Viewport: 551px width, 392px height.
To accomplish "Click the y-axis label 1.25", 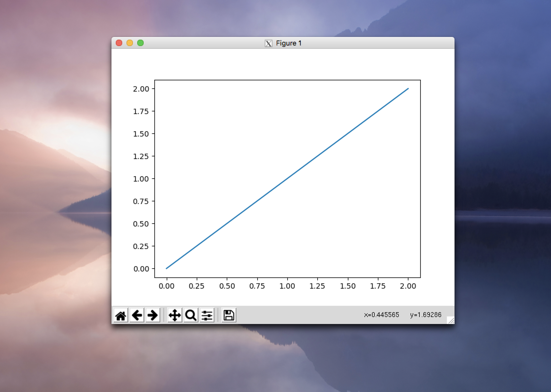I will (x=141, y=156).
